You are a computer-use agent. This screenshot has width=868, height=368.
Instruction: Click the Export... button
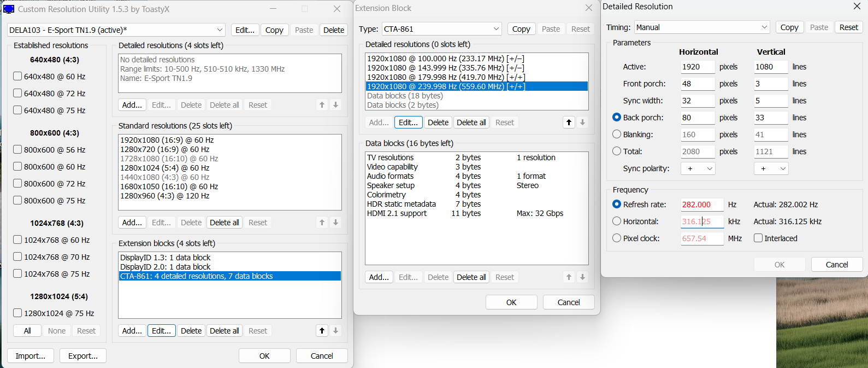click(83, 356)
